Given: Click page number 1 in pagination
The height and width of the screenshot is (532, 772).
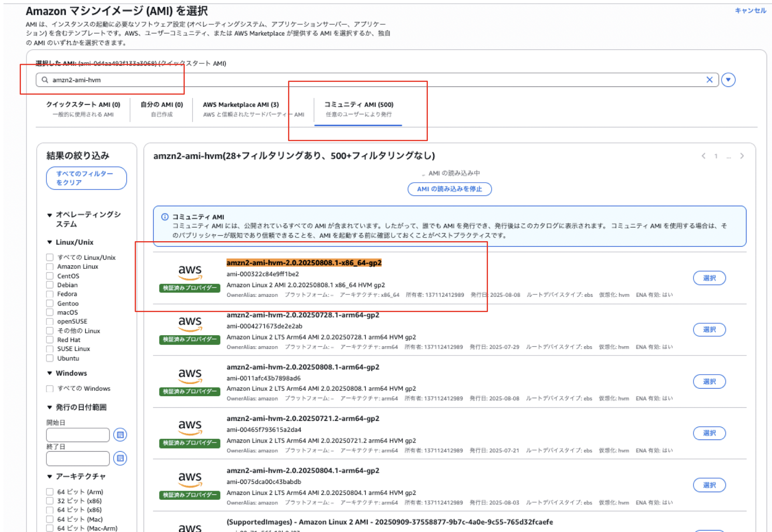Looking at the screenshot, I should [716, 156].
